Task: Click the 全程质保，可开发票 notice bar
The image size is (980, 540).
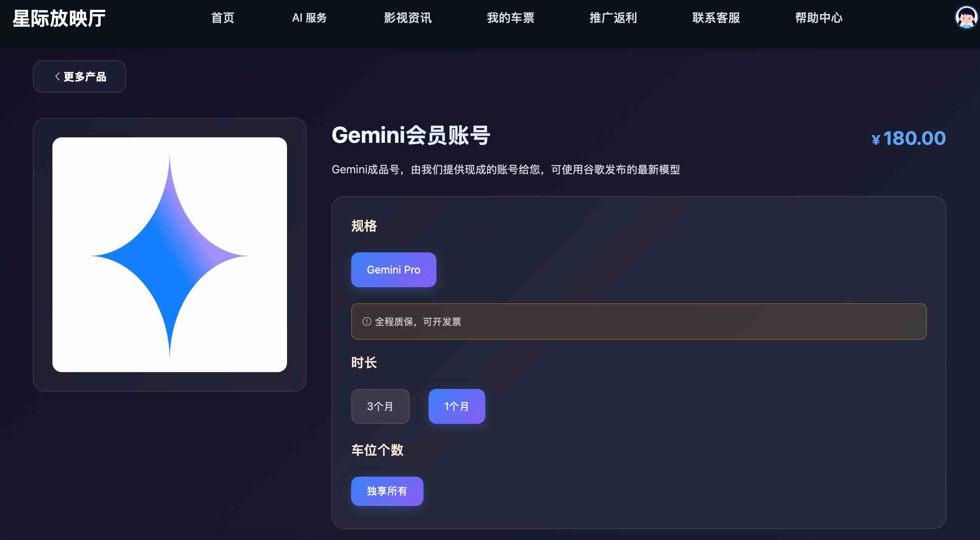Action: 639,321
